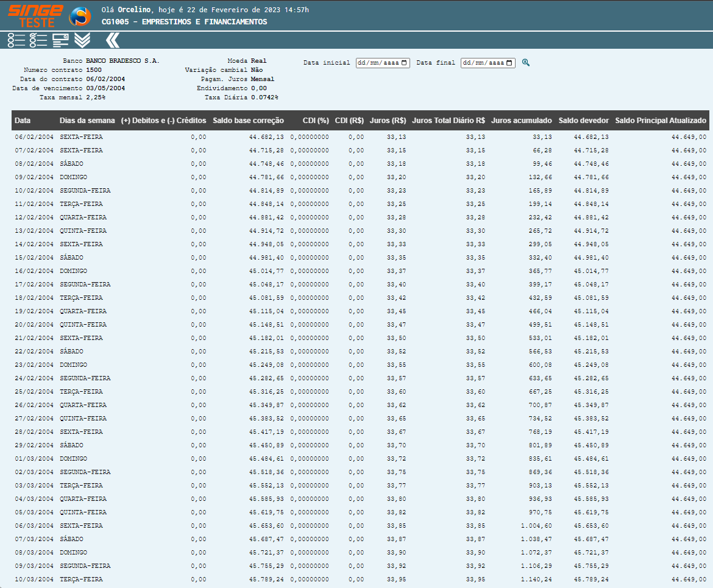The height and width of the screenshot is (588, 713).
Task: Click Juros value 33,40 in 17/02/2004 row
Action: click(x=397, y=284)
